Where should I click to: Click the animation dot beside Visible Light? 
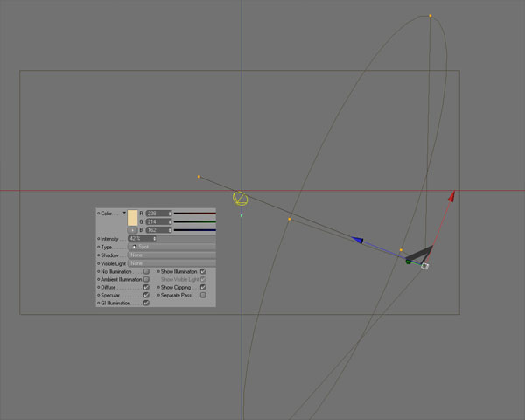pos(98,263)
